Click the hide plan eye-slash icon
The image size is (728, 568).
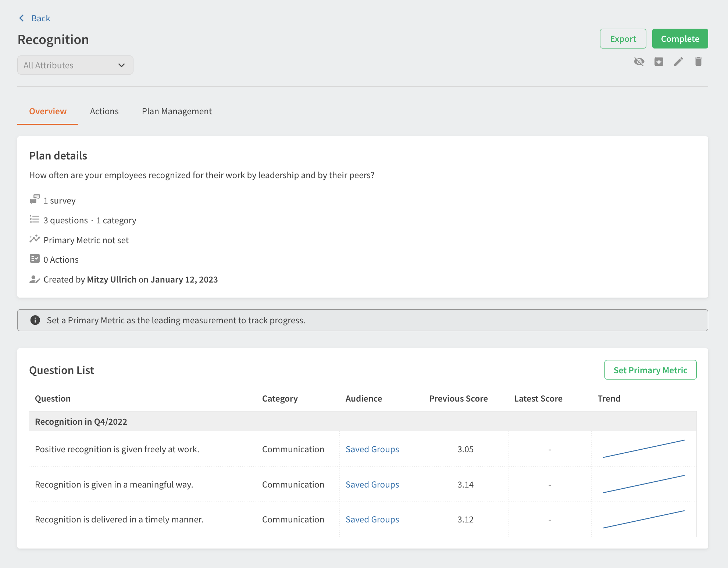point(639,62)
